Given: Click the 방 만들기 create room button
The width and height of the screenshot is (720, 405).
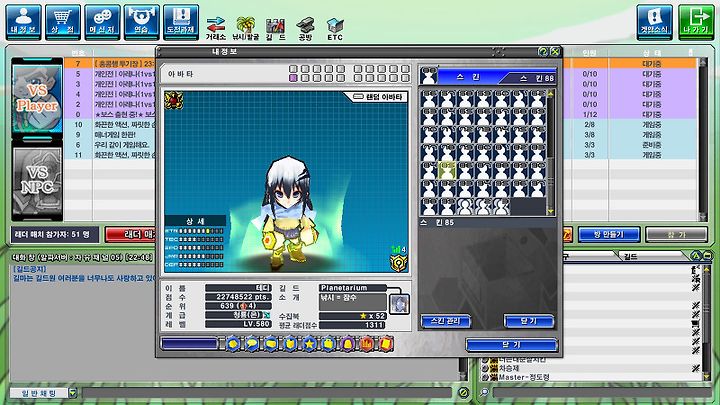Looking at the screenshot, I should click(609, 235).
